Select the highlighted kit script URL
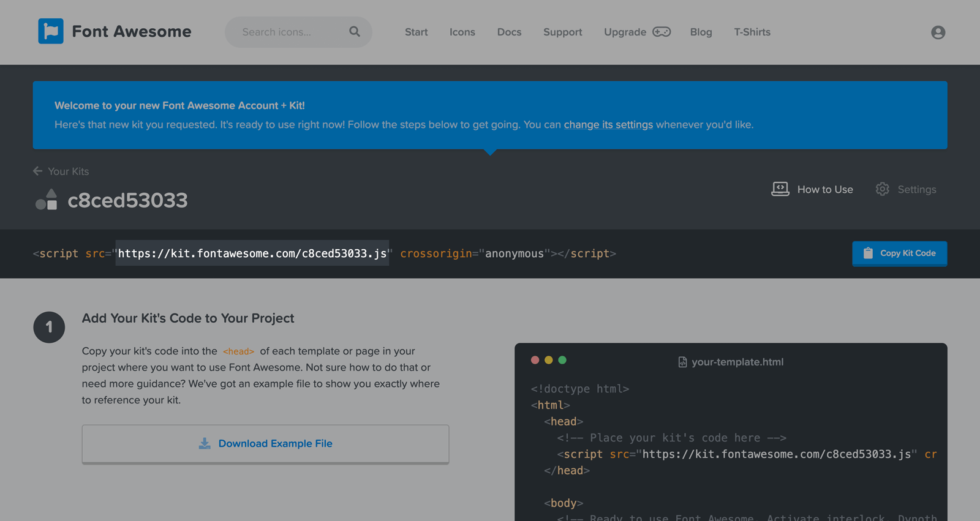This screenshot has width=980, height=521. point(252,253)
